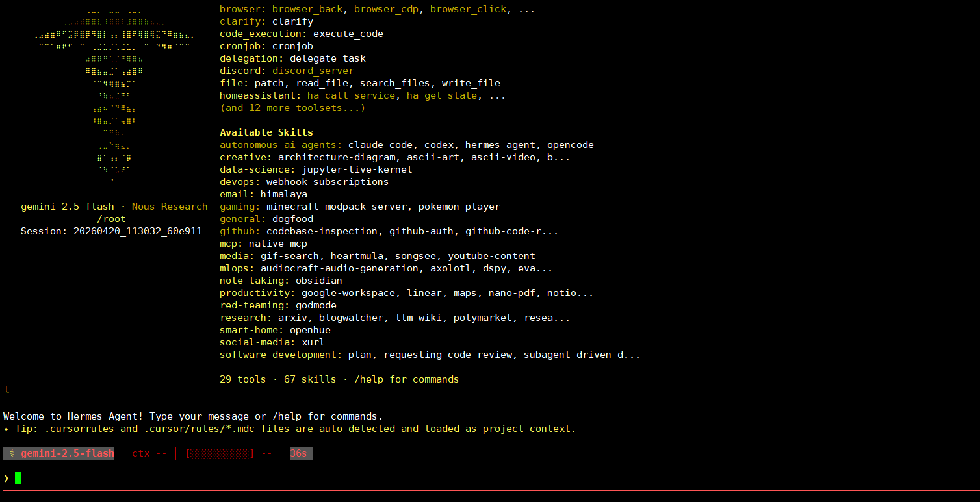The height and width of the screenshot is (502, 980).
Task: Click the 36s elapsed timer badge
Action: tap(301, 453)
